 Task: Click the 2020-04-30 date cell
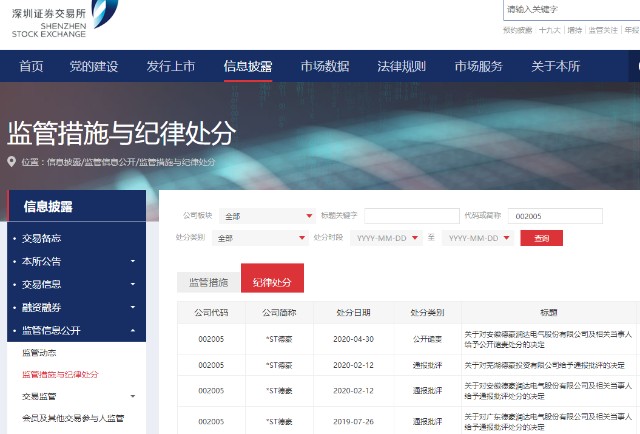(x=353, y=339)
